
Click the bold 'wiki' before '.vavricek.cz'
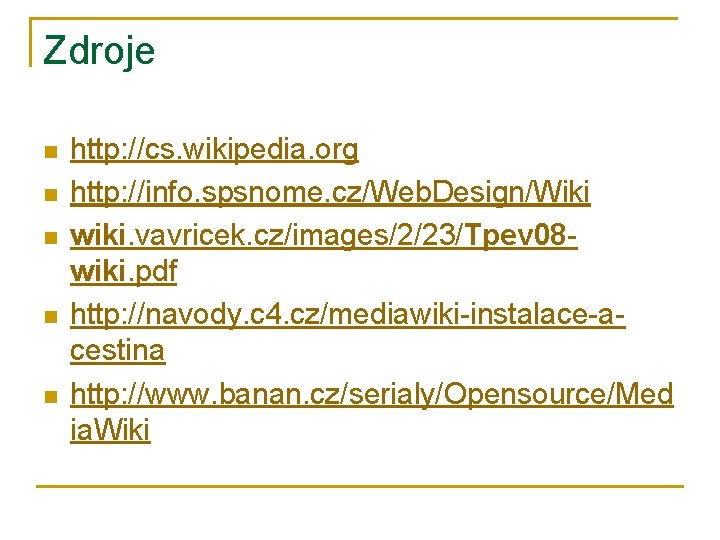[x=99, y=232]
